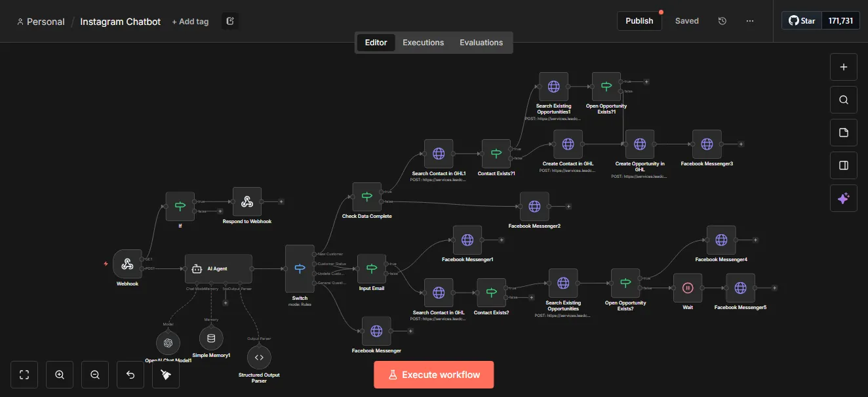The height and width of the screenshot is (397, 868).
Task: Switch to the Editor tab
Action: point(376,43)
